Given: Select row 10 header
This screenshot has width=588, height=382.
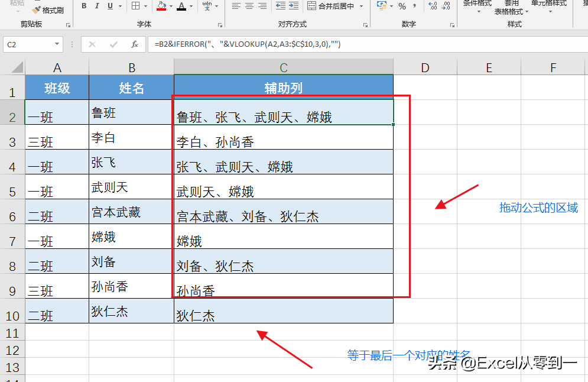Looking at the screenshot, I should [x=12, y=311].
